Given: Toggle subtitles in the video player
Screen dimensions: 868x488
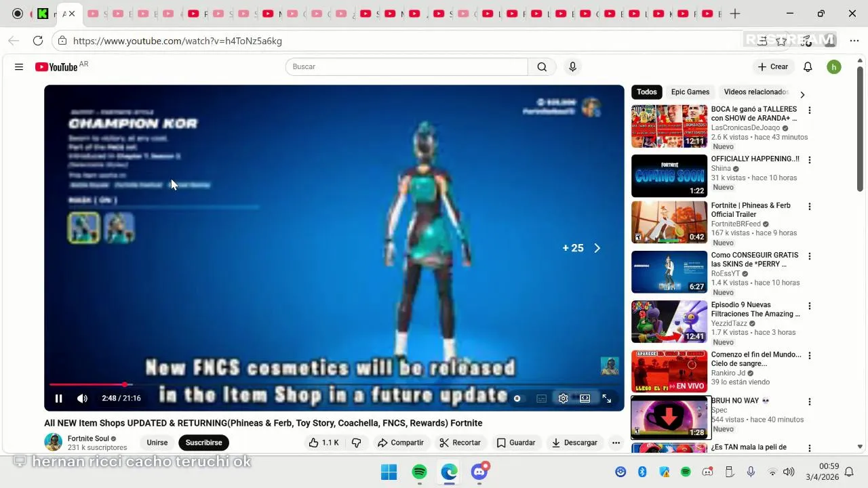Looking at the screenshot, I should (x=541, y=399).
